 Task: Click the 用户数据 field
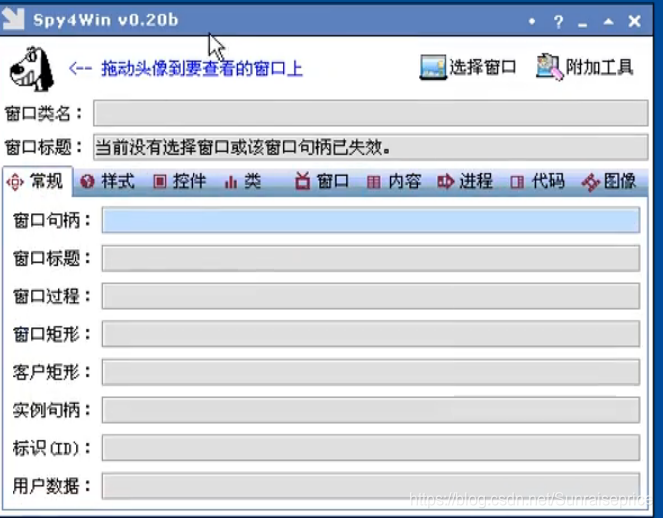pos(371,486)
